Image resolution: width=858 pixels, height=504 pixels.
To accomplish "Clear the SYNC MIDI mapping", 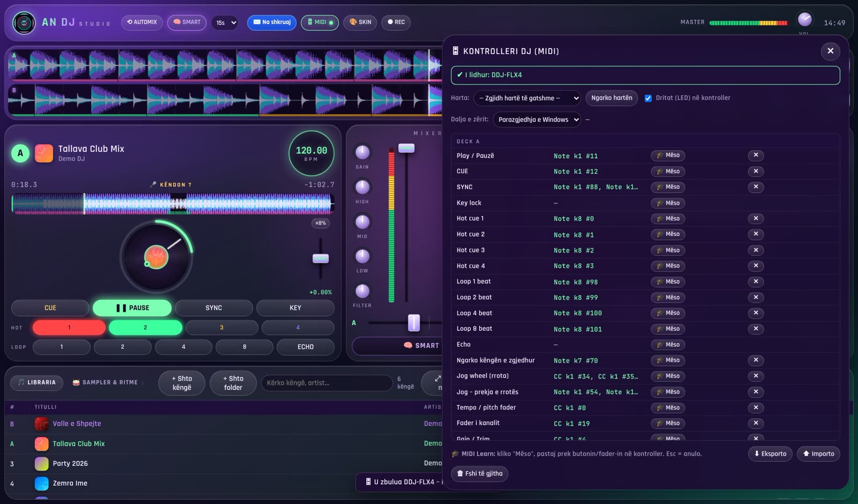I will click(756, 187).
